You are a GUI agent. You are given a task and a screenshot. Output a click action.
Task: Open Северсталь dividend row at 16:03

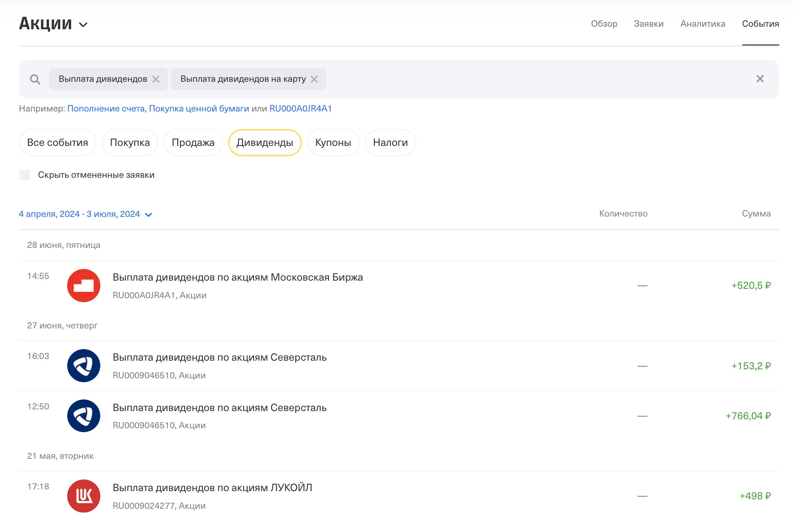coord(399,366)
